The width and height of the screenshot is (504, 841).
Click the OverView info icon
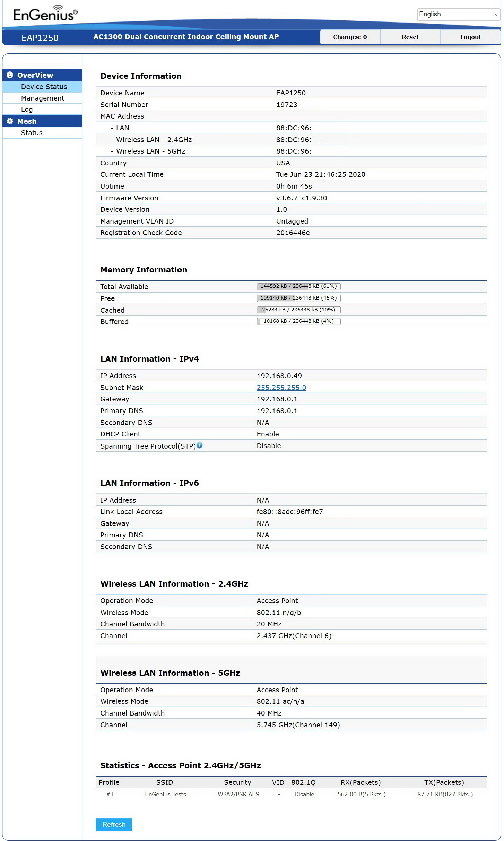click(x=10, y=75)
